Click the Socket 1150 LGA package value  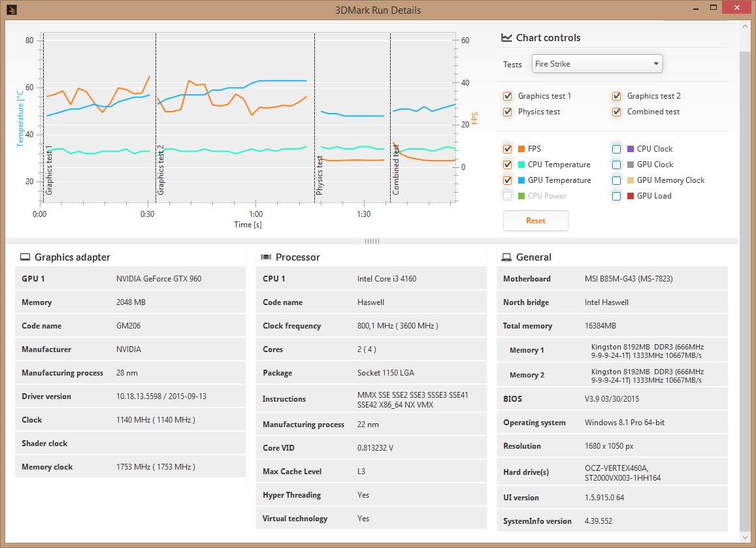pos(386,372)
